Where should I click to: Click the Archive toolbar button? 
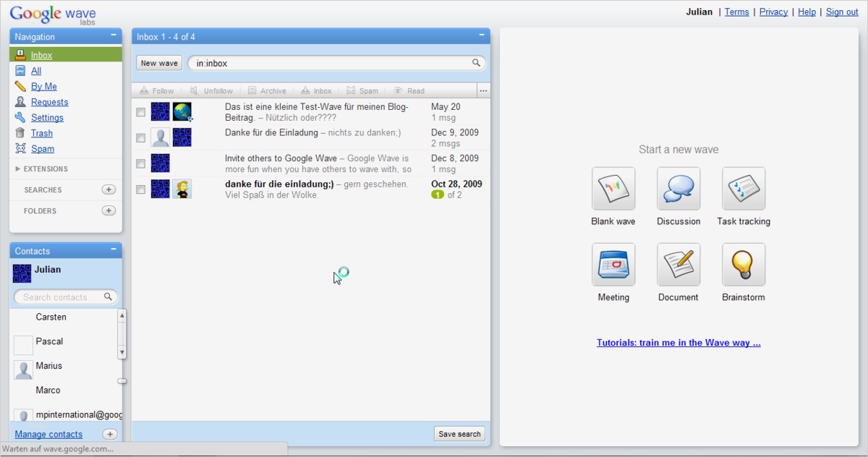coord(267,91)
